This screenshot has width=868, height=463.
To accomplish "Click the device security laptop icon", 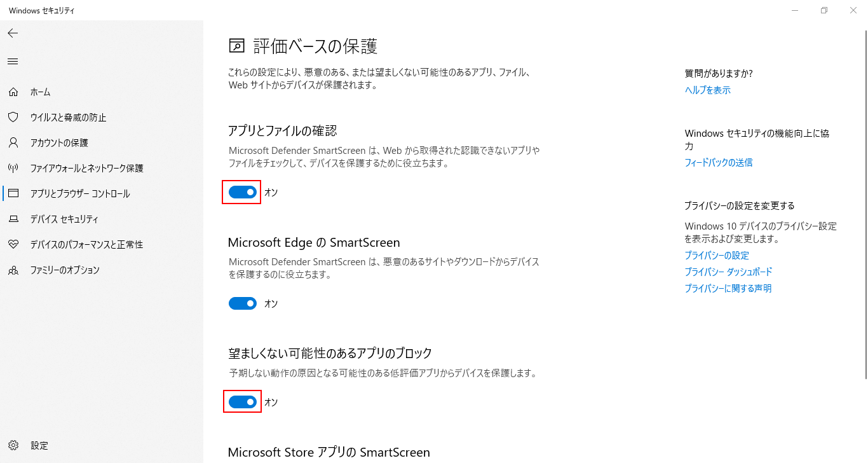I will point(13,219).
